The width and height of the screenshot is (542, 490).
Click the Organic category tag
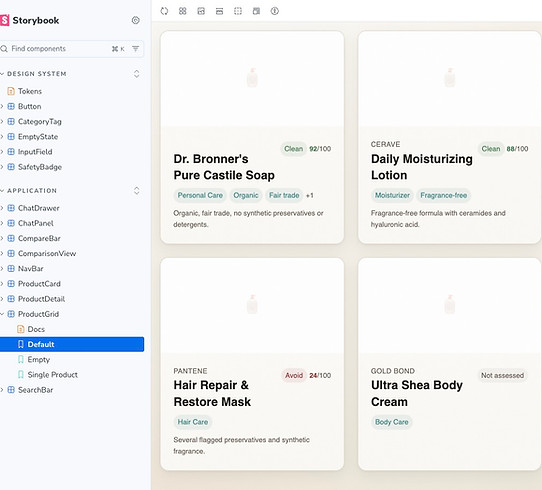tap(246, 195)
